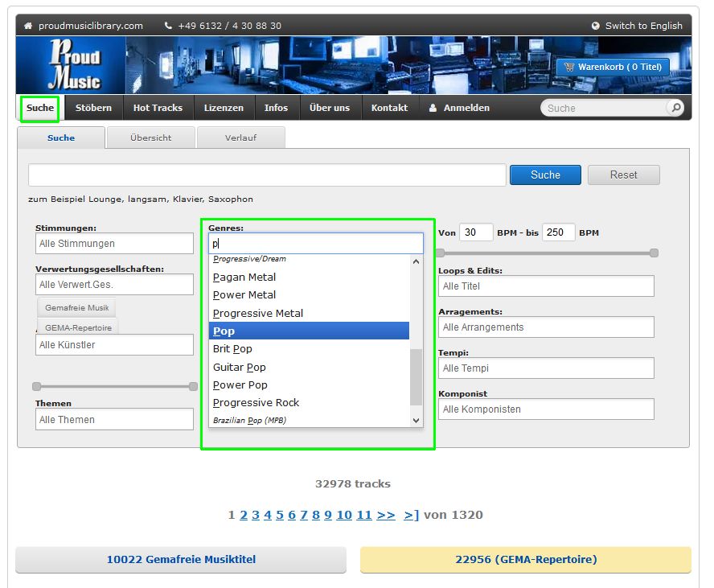Open the Alle Titel dropdown
Image resolution: width=714 pixels, height=588 pixels.
[x=546, y=286]
